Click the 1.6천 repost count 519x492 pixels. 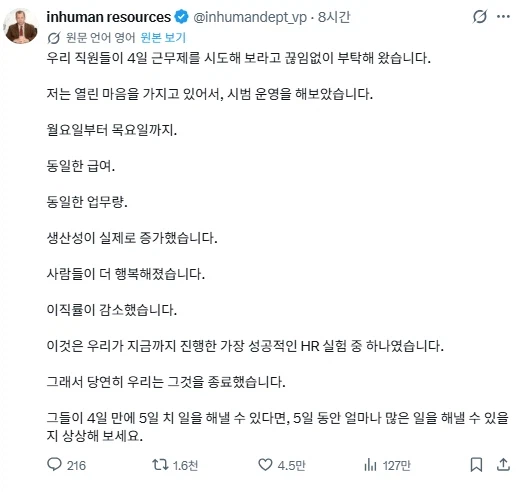(x=186, y=465)
